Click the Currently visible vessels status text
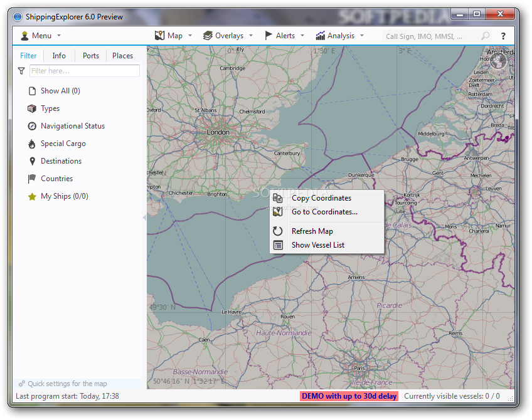Screen dimensions: 532x420 coord(452,396)
